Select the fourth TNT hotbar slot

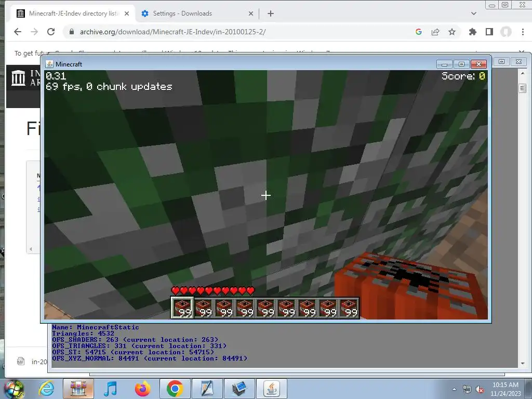tap(245, 308)
